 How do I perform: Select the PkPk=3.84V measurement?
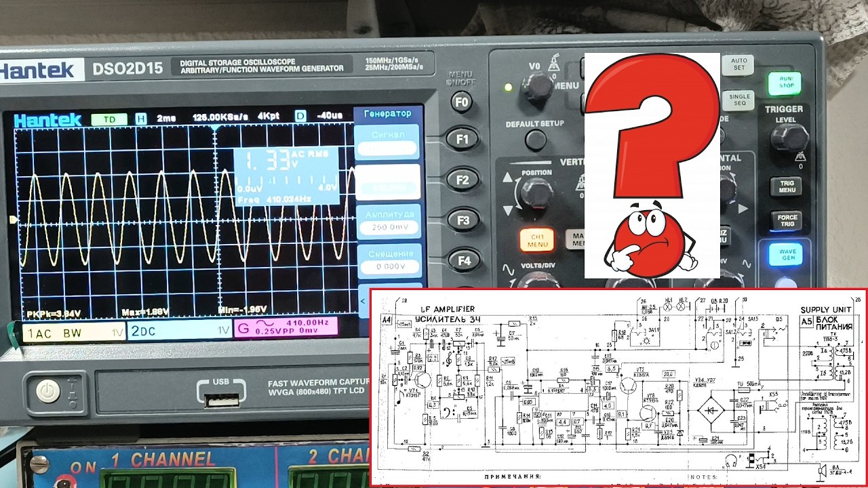[x=54, y=312]
